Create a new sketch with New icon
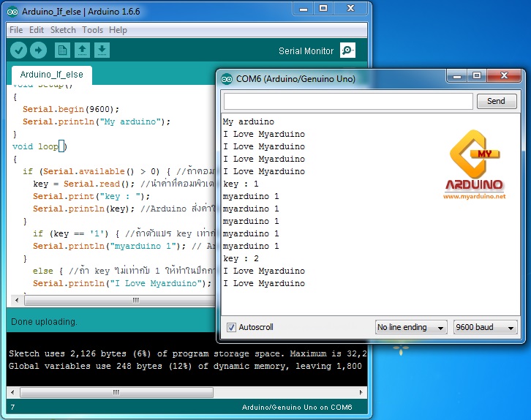The image size is (531, 420). point(63,50)
